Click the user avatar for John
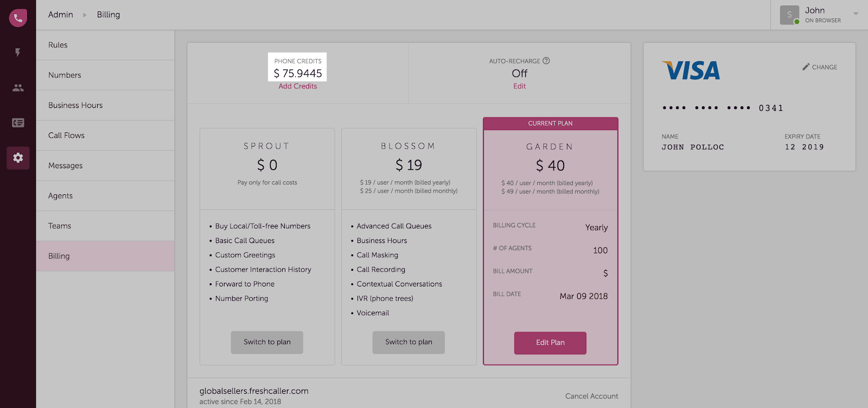868x408 pixels. pos(789,15)
